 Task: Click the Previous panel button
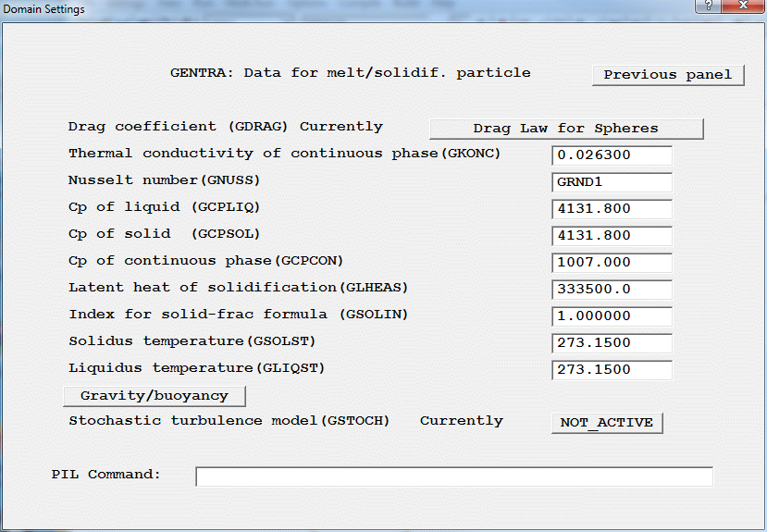[x=668, y=75]
